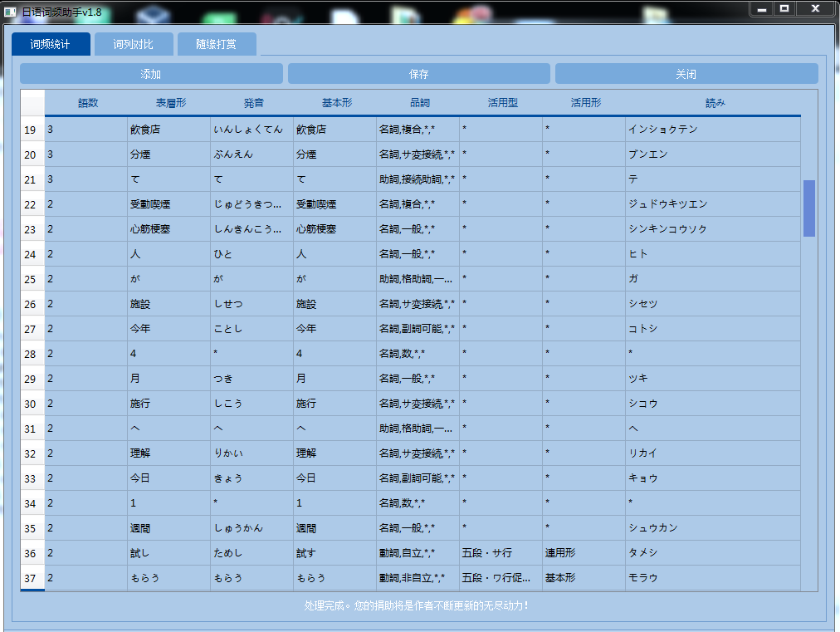This screenshot has height=632, width=840.
Task: Click the 关闭 button
Action: click(686, 74)
